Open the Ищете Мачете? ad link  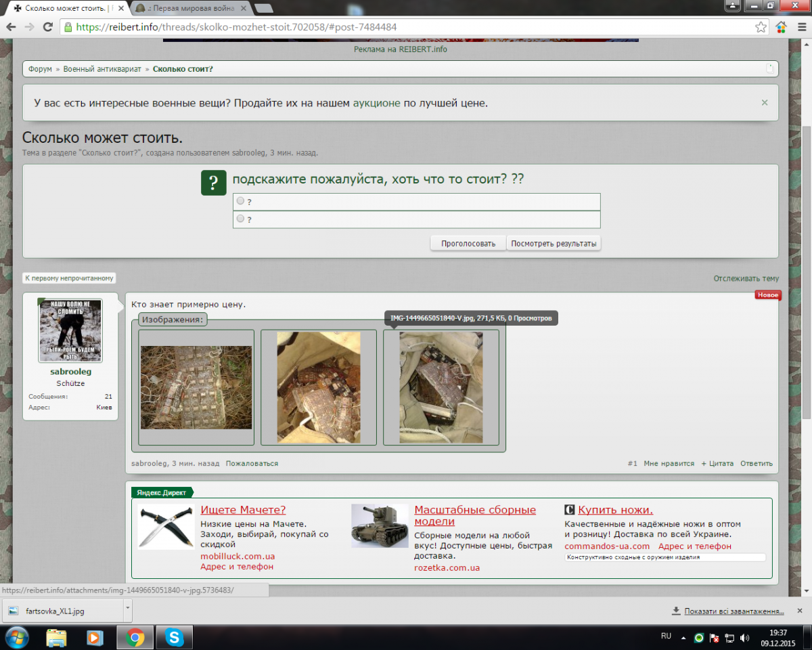click(243, 510)
